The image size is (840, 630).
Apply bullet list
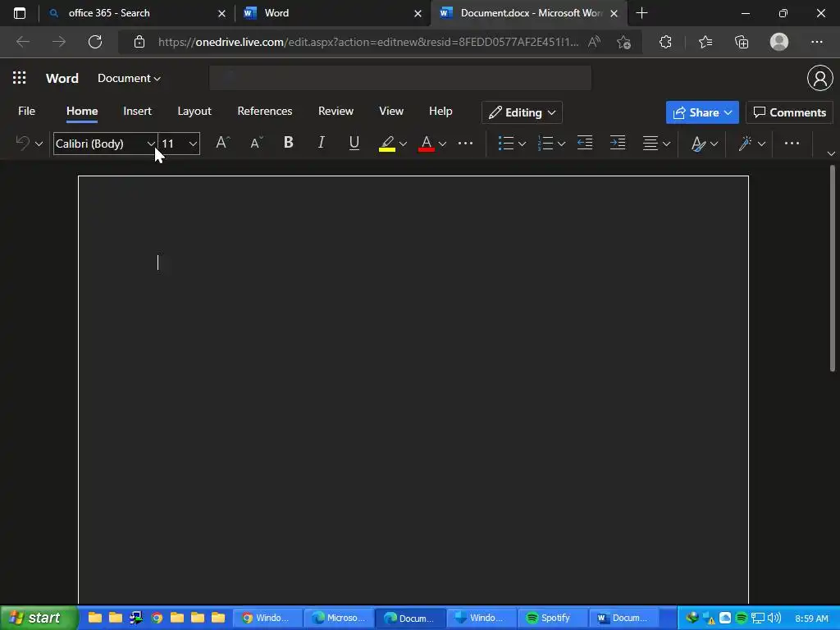[x=505, y=143]
